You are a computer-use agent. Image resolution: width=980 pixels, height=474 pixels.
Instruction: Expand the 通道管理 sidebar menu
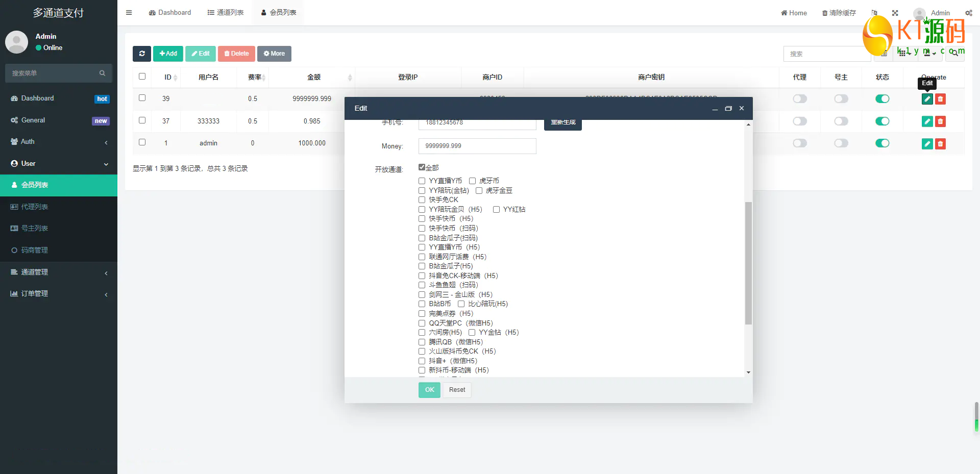59,272
